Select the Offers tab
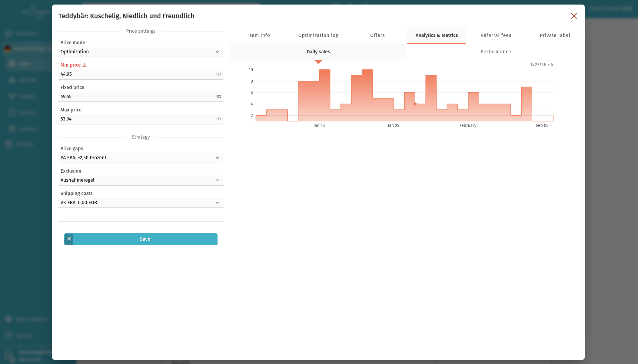This screenshot has height=364, width=638. 377,35
